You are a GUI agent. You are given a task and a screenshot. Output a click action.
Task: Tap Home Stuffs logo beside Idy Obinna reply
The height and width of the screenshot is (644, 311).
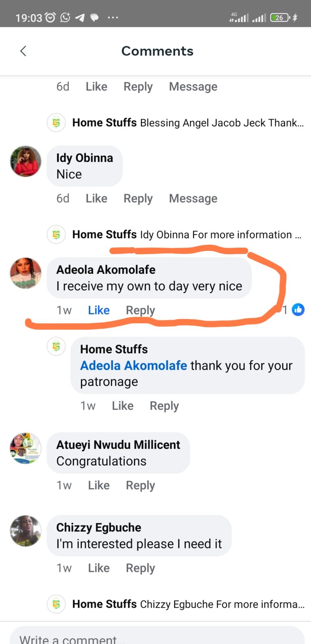pyautogui.click(x=56, y=234)
